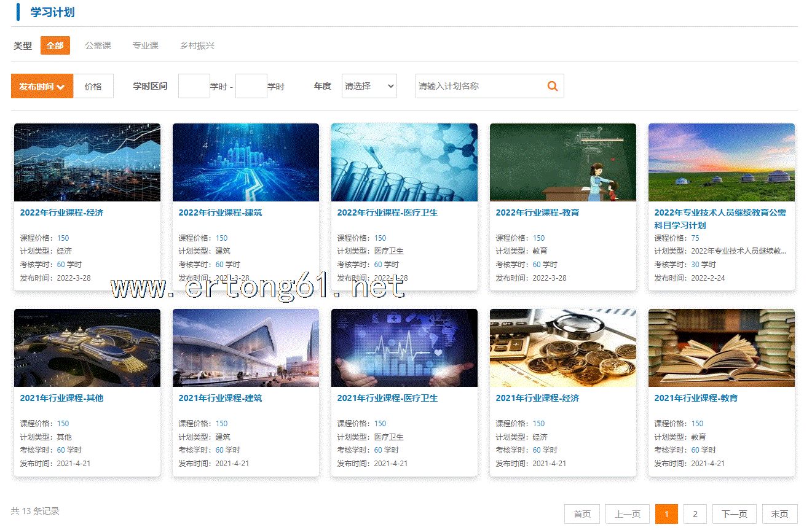Open the 年度 year dropdown
812x530 pixels.
[x=369, y=87]
